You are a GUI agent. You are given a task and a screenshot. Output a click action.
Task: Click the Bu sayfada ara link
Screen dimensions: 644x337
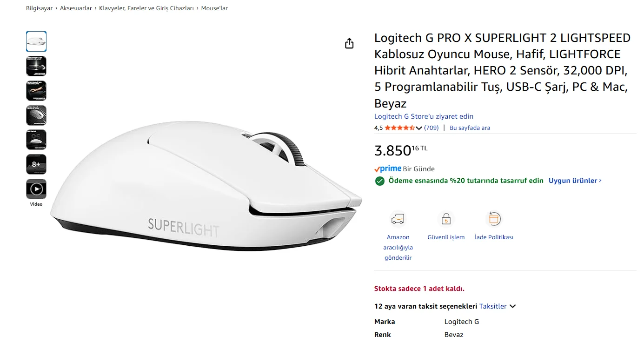pos(470,128)
